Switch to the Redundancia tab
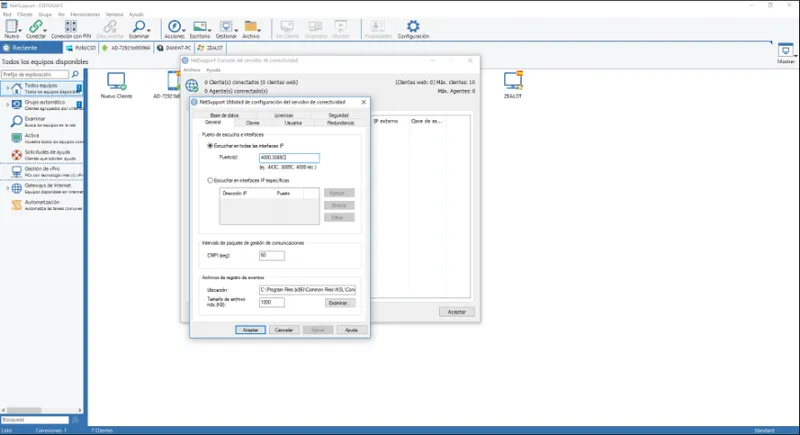The image size is (800, 435). coord(340,123)
